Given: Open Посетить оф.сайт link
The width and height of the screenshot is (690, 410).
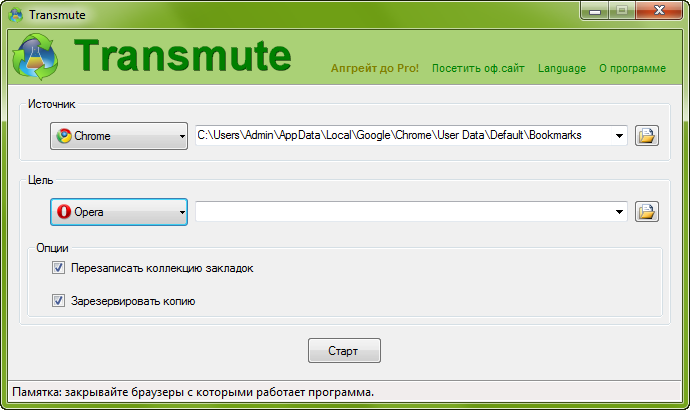Looking at the screenshot, I should pos(478,68).
